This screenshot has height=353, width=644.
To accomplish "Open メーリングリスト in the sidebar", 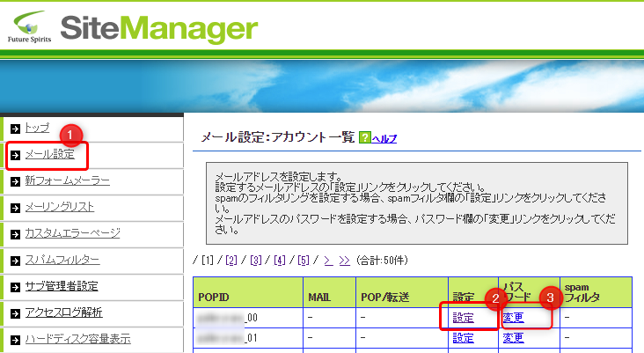I will tap(60, 207).
